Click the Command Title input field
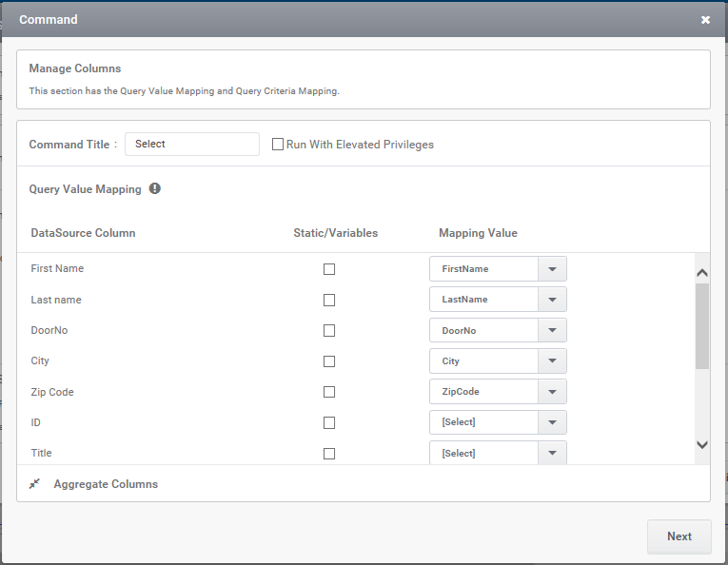This screenshot has width=728, height=565. coord(191,145)
